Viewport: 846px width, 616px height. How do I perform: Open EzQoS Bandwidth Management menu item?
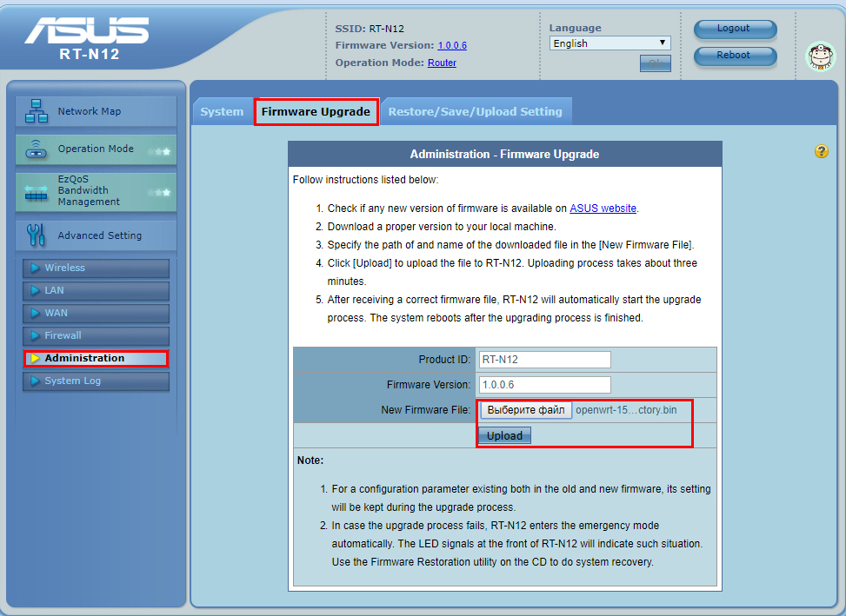[96, 191]
